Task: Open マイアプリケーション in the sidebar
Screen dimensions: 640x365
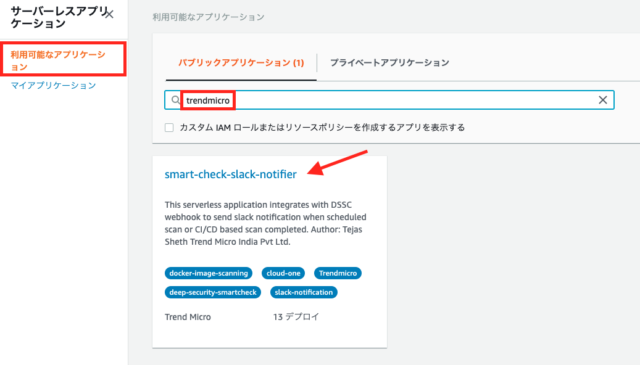Action: [53, 85]
